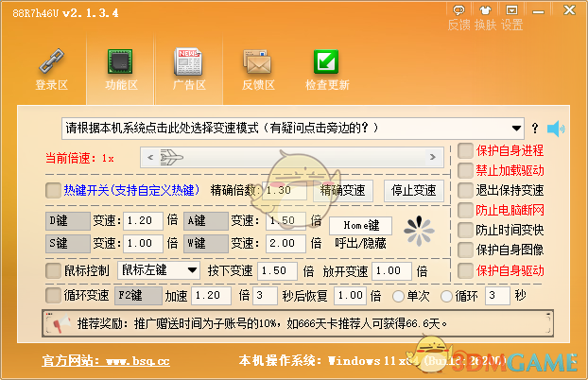Close the application window

(569, 10)
